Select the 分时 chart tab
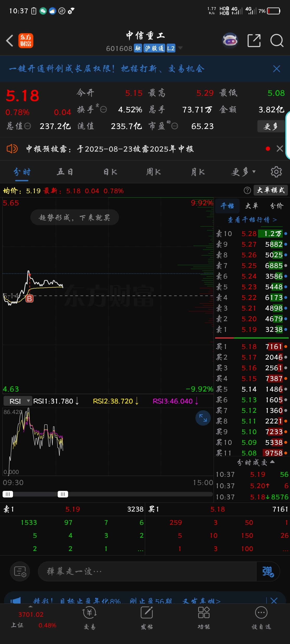This screenshot has width=290, height=644. pyautogui.click(x=22, y=172)
